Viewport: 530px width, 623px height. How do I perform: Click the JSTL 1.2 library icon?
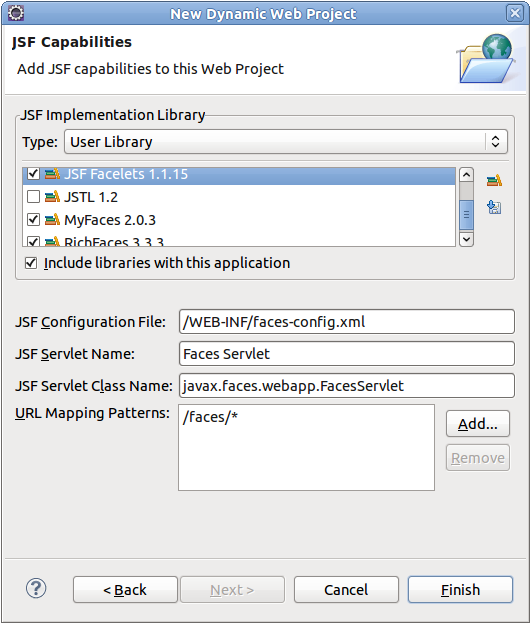click(x=52, y=197)
